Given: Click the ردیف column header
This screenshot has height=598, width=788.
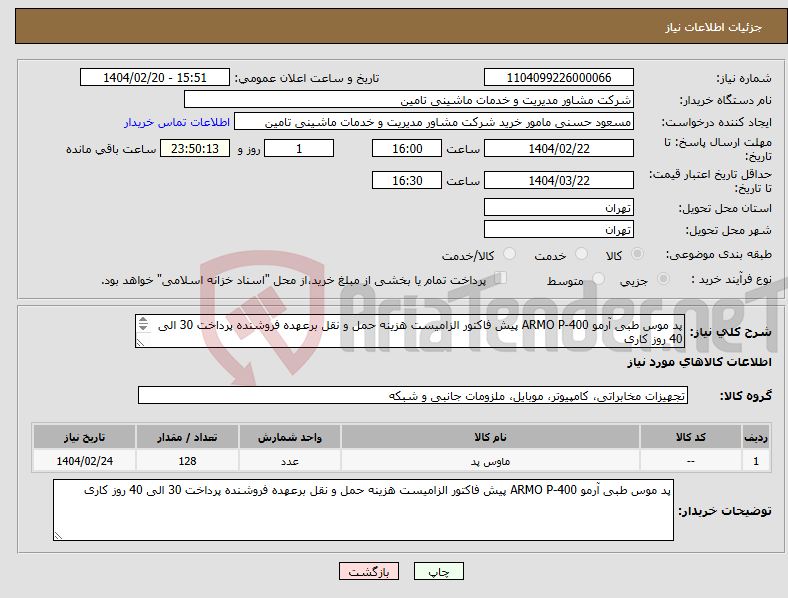Looking at the screenshot, I should click(756, 437).
